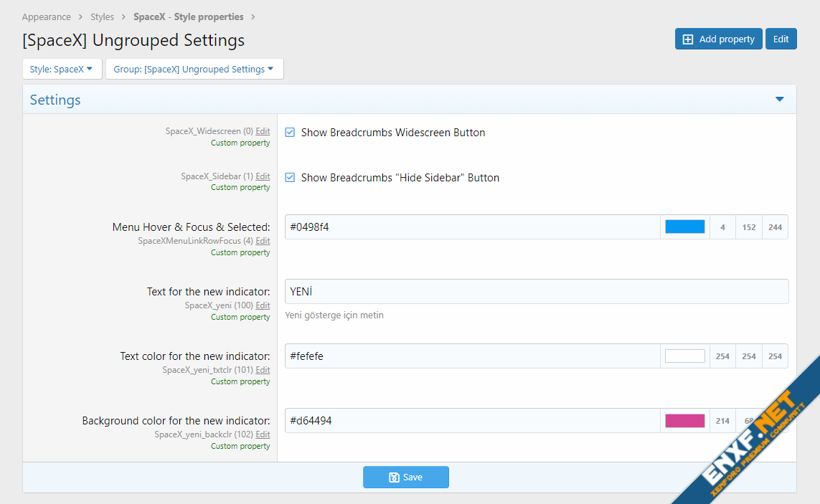
Task: Click the #0498f4 hex color input
Action: coord(472,227)
